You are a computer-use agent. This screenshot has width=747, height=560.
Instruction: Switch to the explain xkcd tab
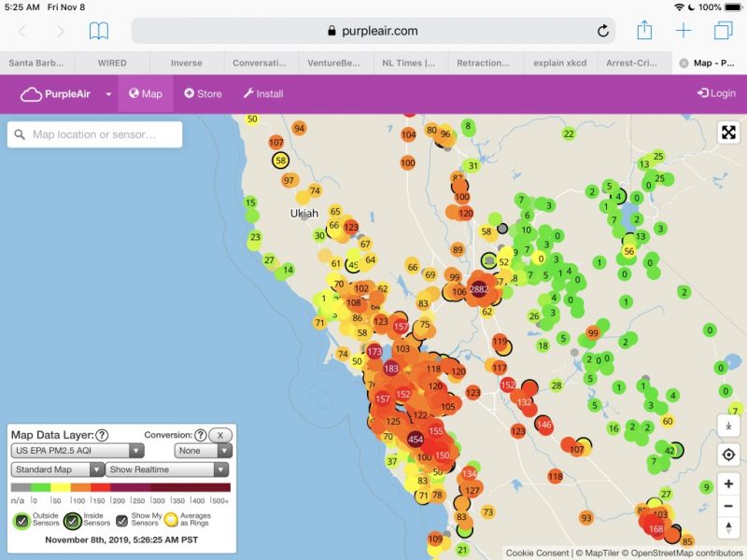click(x=559, y=63)
